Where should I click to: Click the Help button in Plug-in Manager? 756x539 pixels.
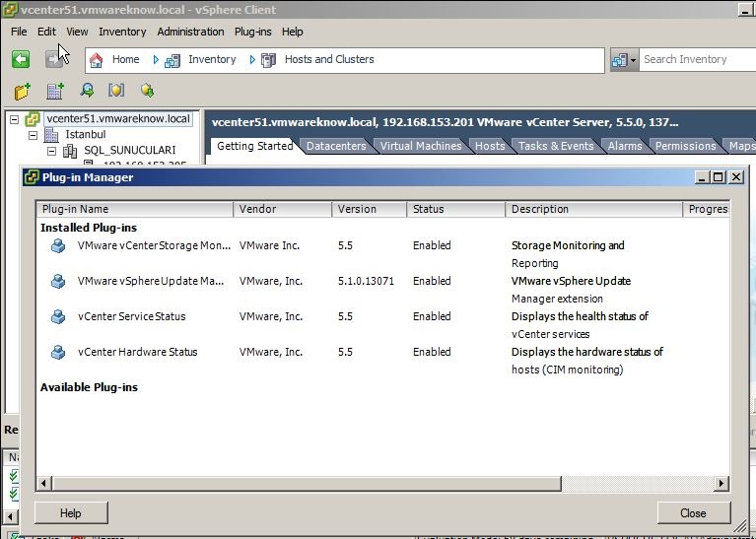tap(71, 513)
